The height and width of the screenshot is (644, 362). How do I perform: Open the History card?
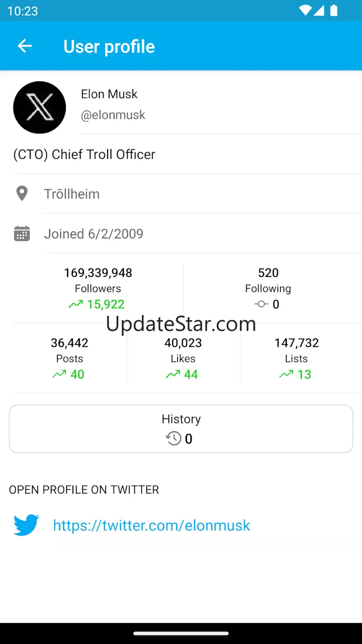[181, 428]
